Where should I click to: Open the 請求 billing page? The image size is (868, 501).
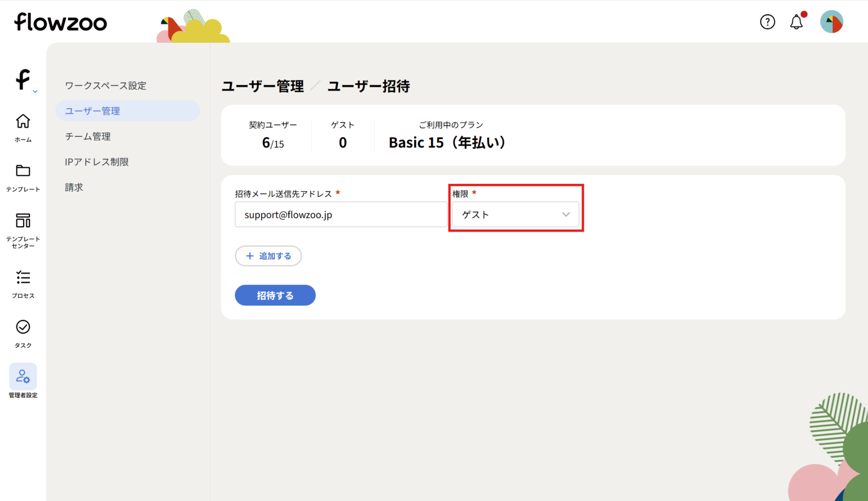click(x=74, y=187)
